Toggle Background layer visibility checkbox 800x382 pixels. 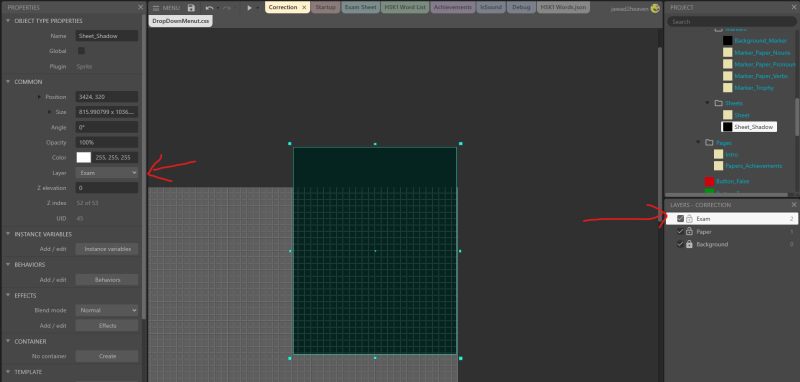[680, 244]
